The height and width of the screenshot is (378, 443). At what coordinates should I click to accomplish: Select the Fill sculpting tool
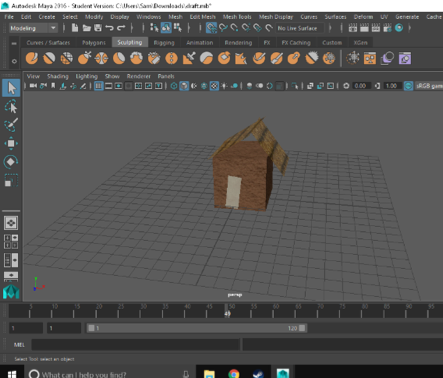pyautogui.click(x=241, y=58)
